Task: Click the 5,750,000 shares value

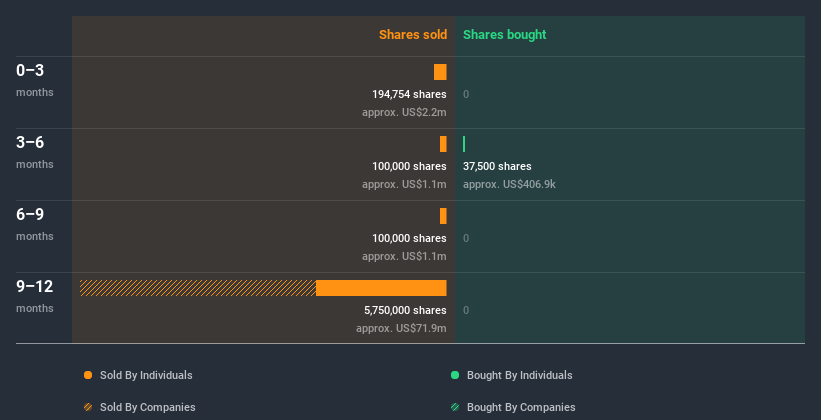Action: coord(405,310)
